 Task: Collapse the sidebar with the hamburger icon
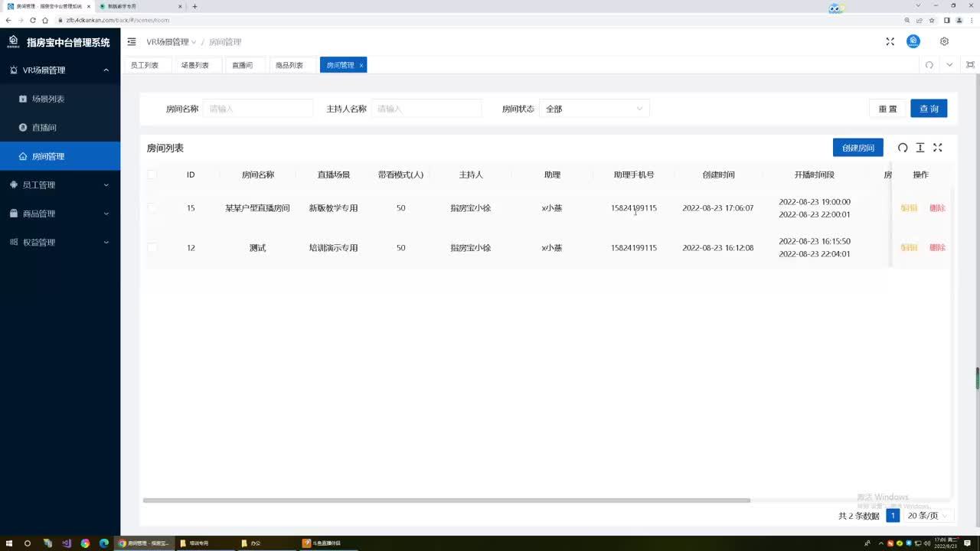pos(132,42)
